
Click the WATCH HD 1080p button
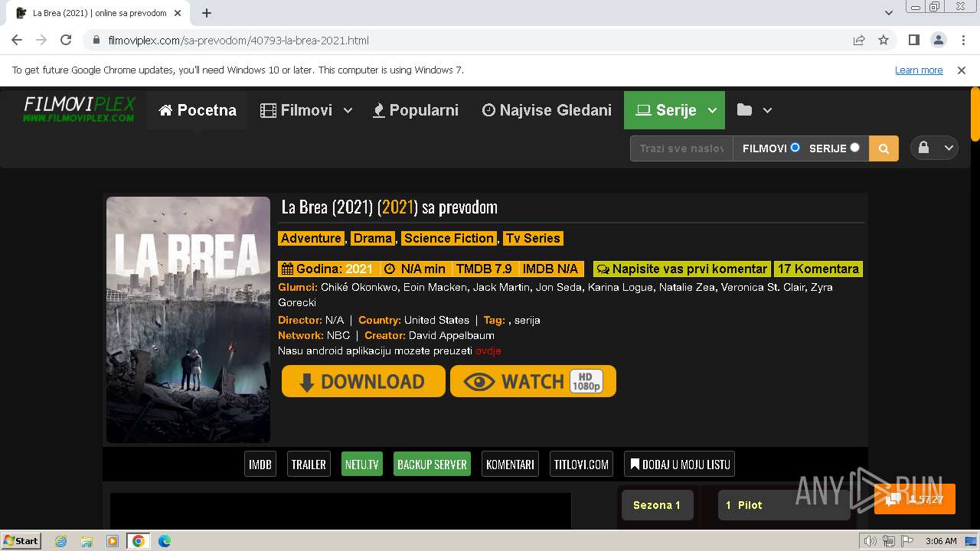(533, 381)
